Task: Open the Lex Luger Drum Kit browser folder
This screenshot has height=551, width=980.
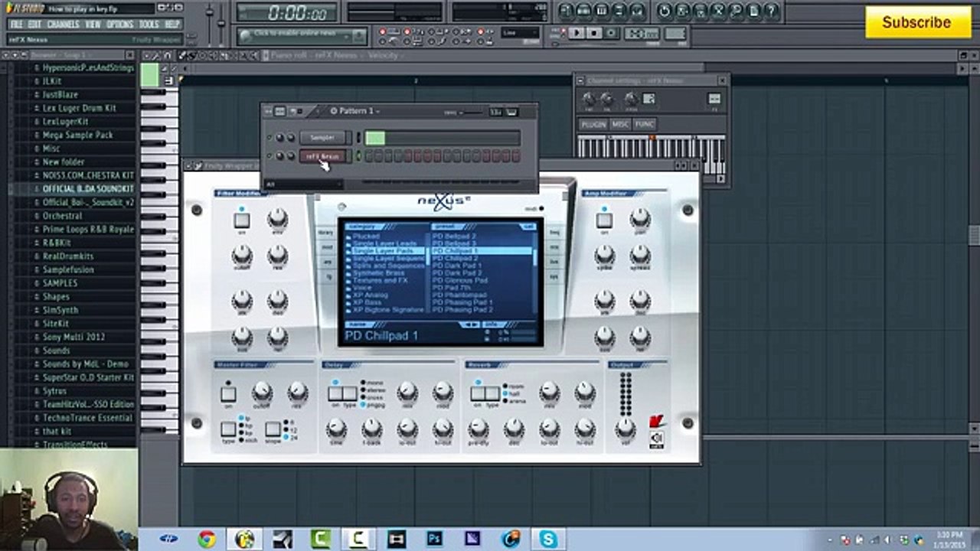Action: click(x=79, y=108)
